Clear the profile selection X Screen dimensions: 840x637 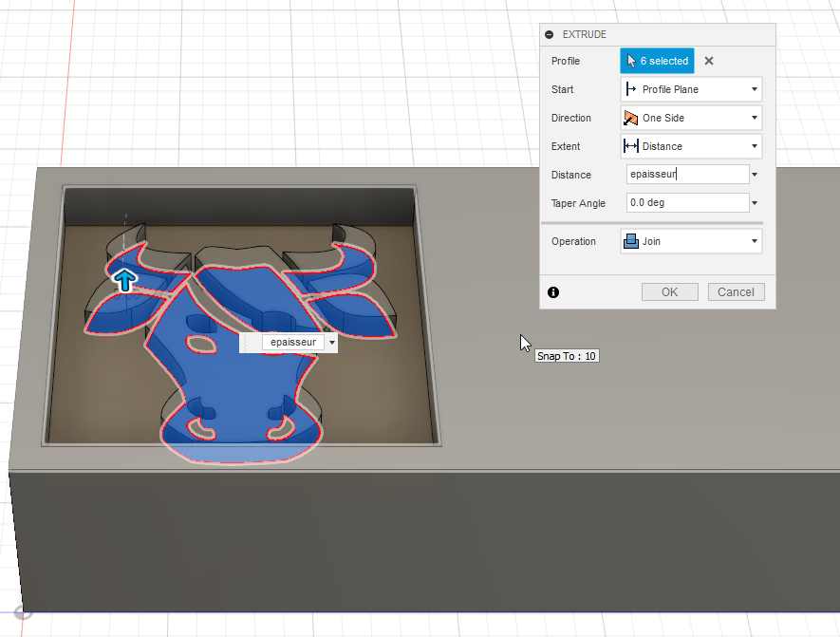[709, 61]
